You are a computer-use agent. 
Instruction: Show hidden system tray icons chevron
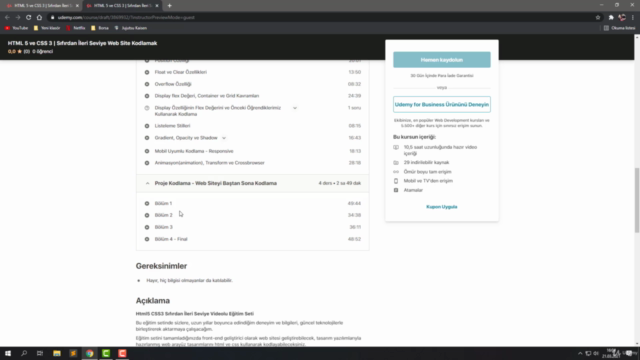[580, 353]
